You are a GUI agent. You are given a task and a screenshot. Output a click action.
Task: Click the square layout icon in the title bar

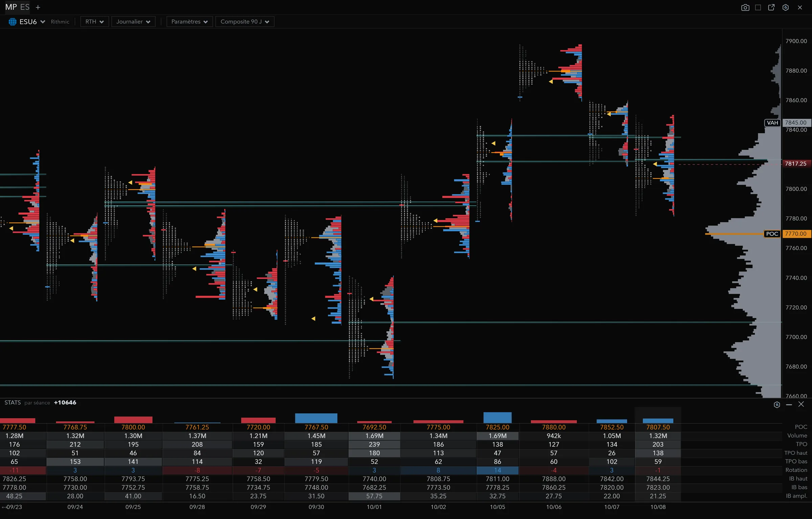[x=758, y=7]
